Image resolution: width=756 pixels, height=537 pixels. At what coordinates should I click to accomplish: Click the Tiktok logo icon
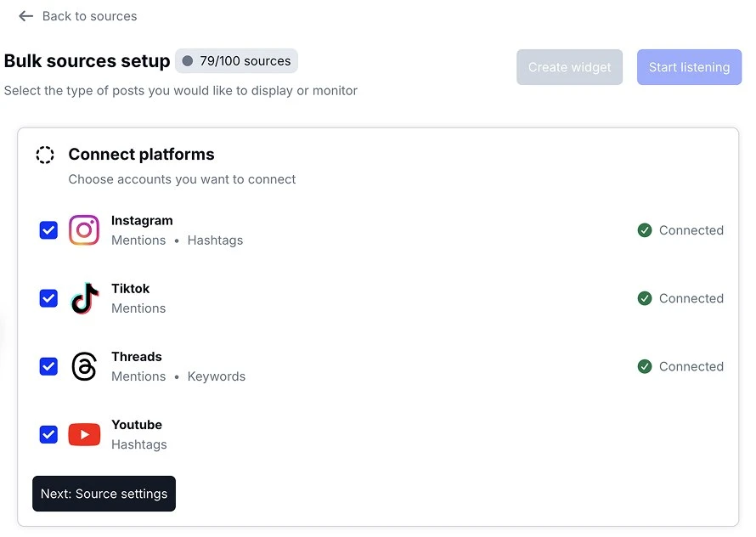click(x=84, y=298)
